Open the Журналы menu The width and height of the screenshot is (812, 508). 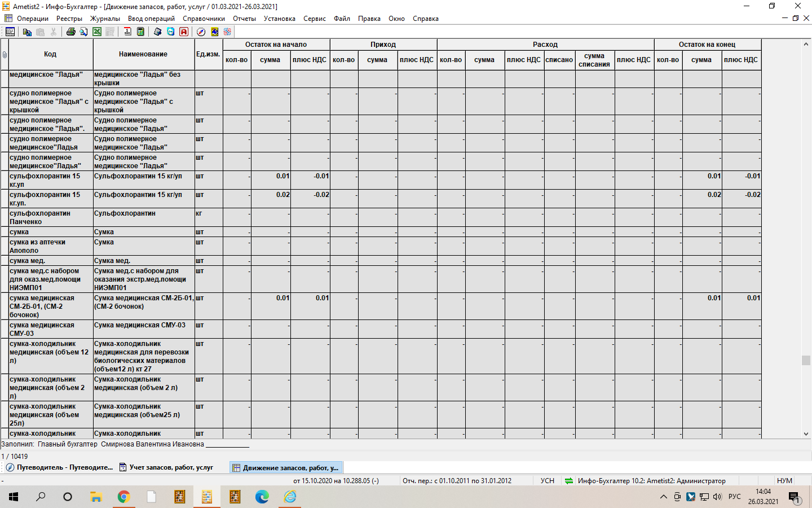(105, 19)
